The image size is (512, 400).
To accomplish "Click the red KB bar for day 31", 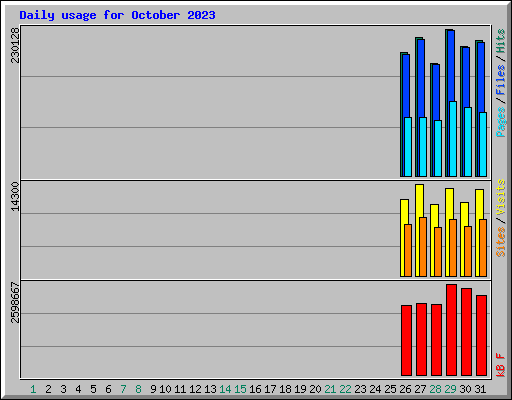I will click(x=481, y=335).
